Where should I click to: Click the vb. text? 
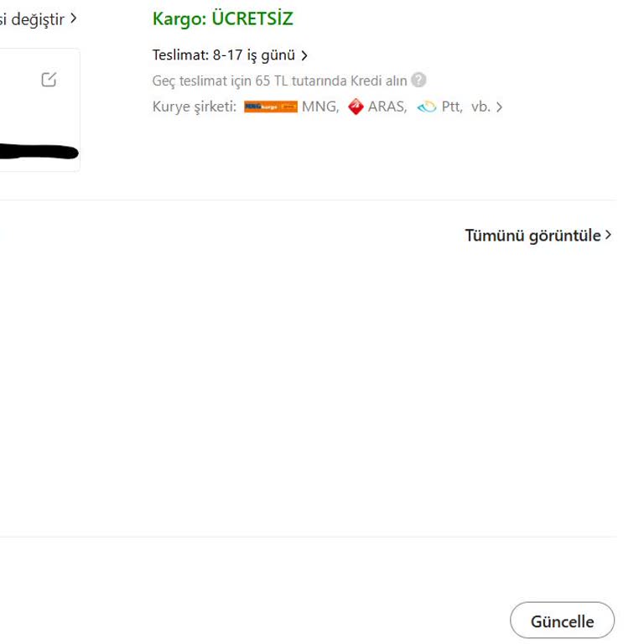[480, 106]
